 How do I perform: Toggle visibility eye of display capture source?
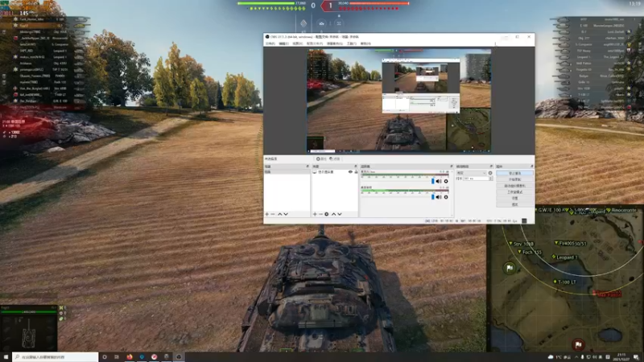tap(350, 172)
